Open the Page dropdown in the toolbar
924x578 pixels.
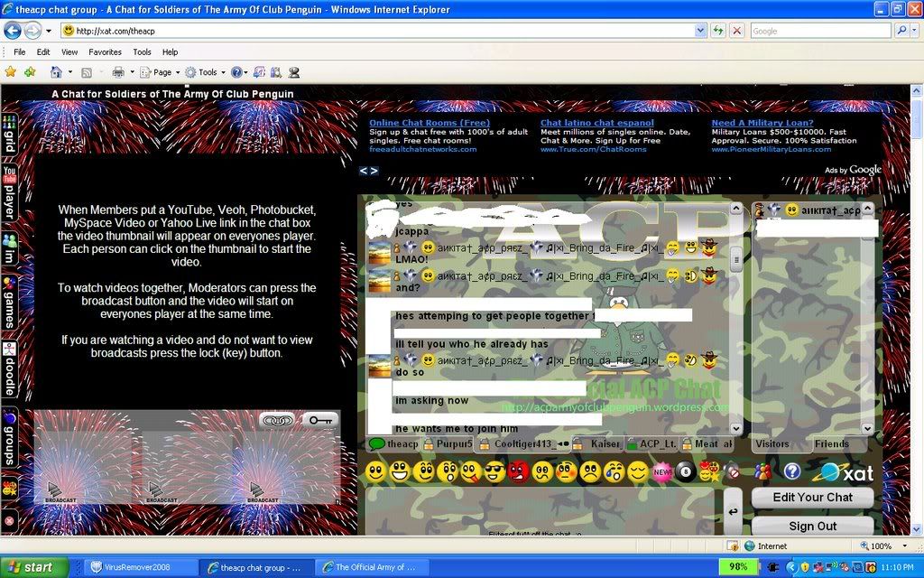[x=160, y=72]
